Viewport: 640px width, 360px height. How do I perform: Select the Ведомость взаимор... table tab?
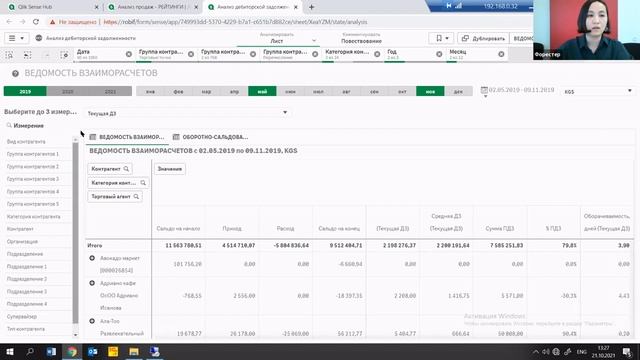point(127,137)
